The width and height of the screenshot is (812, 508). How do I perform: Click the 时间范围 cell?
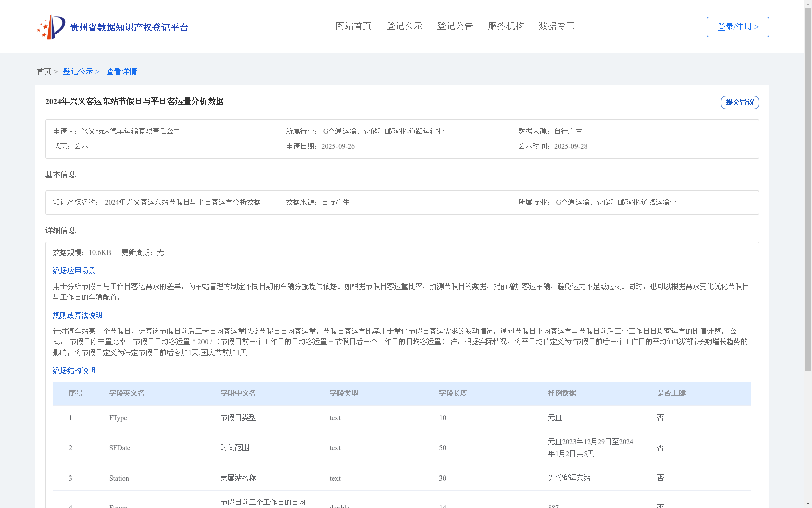234,448
